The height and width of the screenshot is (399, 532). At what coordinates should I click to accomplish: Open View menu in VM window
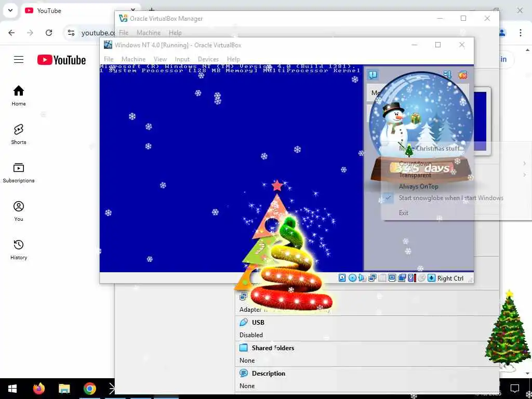click(x=160, y=59)
